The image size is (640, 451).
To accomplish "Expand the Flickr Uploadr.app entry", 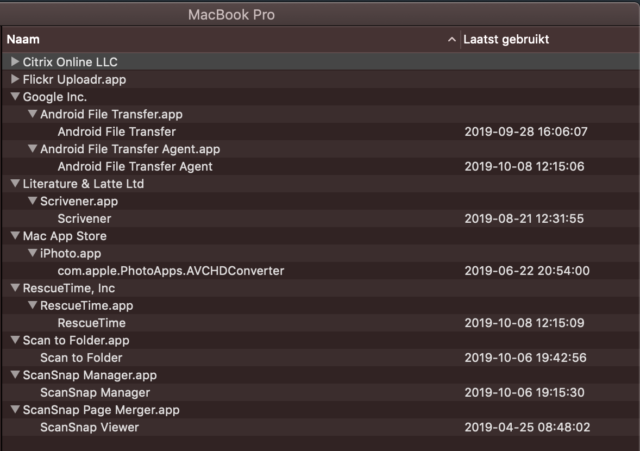I will [15, 79].
